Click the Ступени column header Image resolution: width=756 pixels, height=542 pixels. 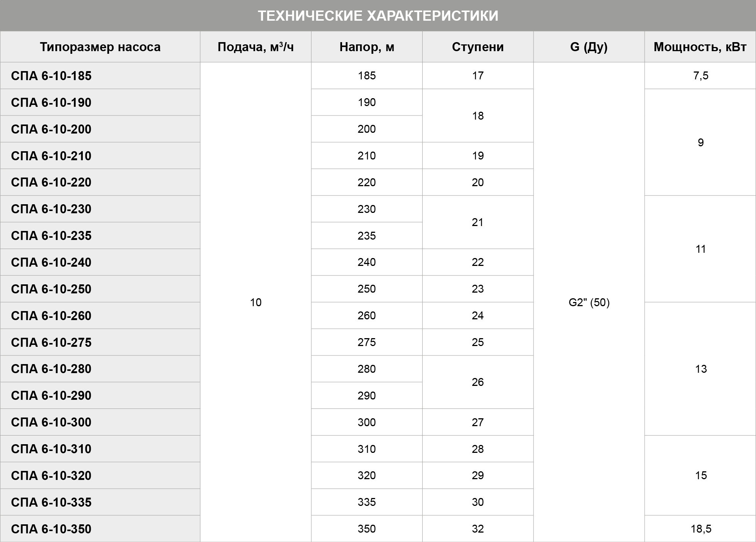tap(478, 47)
